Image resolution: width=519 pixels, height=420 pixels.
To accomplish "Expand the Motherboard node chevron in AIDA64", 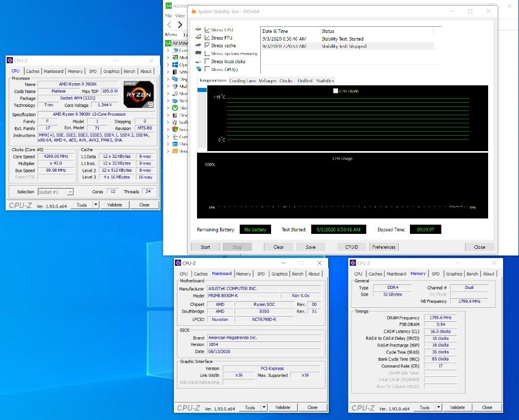I will [x=168, y=58].
